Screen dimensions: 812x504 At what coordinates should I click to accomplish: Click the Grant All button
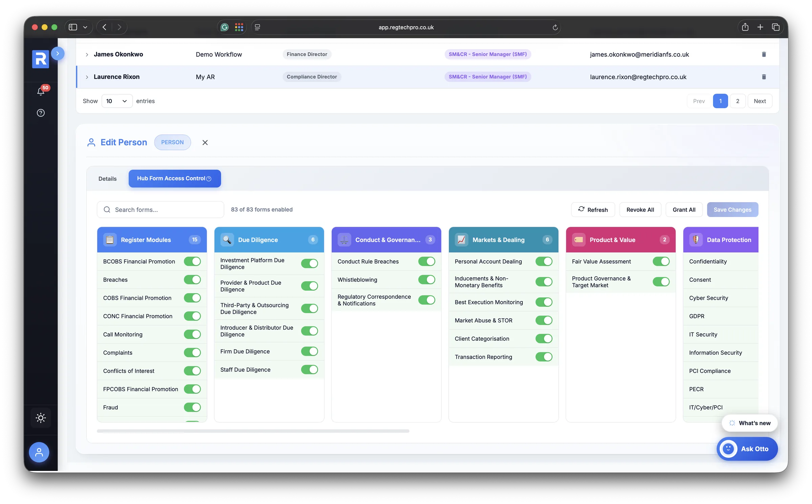click(x=684, y=210)
